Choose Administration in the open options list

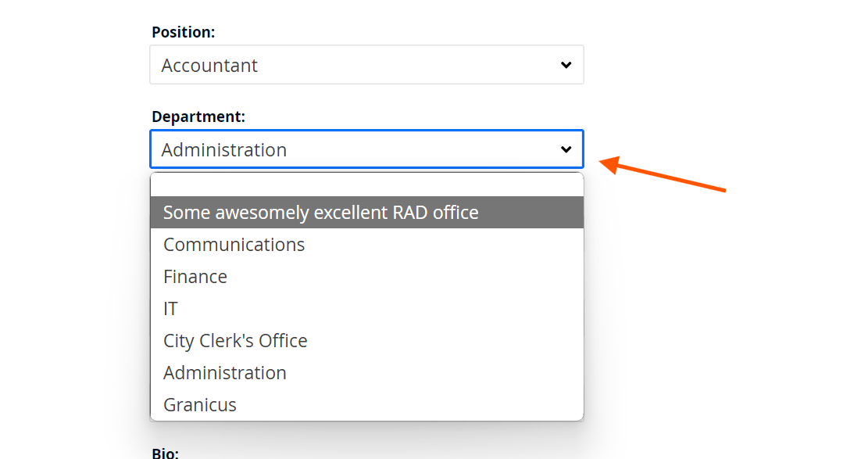(x=367, y=373)
